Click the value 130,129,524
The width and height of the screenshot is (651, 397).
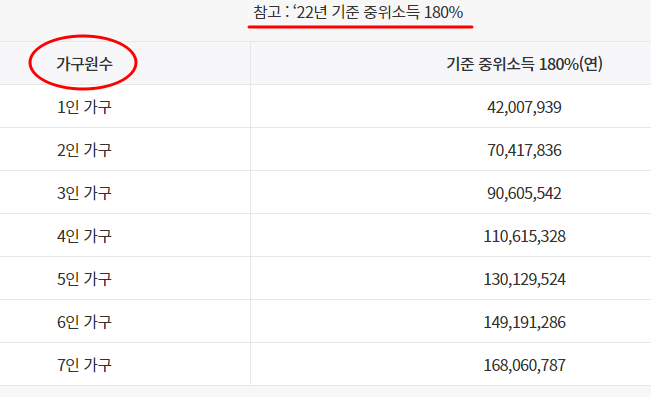(524, 279)
